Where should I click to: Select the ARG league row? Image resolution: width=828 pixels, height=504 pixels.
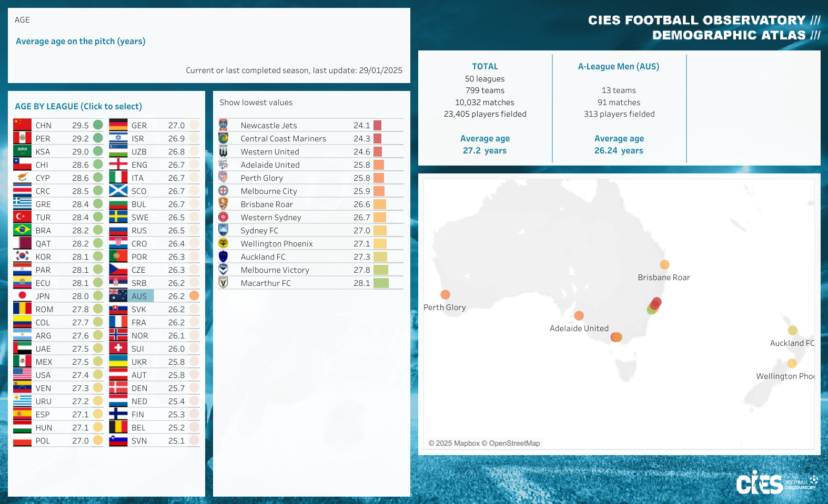click(58, 335)
